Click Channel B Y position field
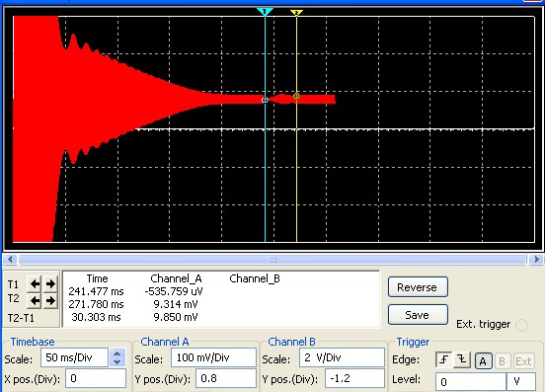This screenshot has height=392, width=545. point(354,378)
